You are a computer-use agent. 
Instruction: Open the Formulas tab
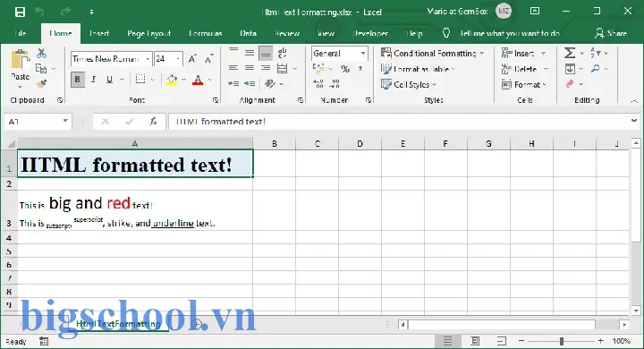[206, 33]
